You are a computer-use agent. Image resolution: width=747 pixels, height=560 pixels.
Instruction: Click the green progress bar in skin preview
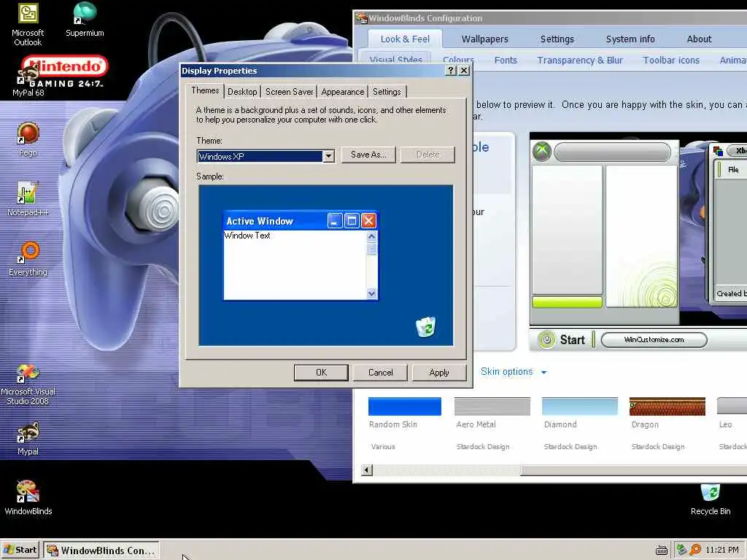pyautogui.click(x=567, y=302)
